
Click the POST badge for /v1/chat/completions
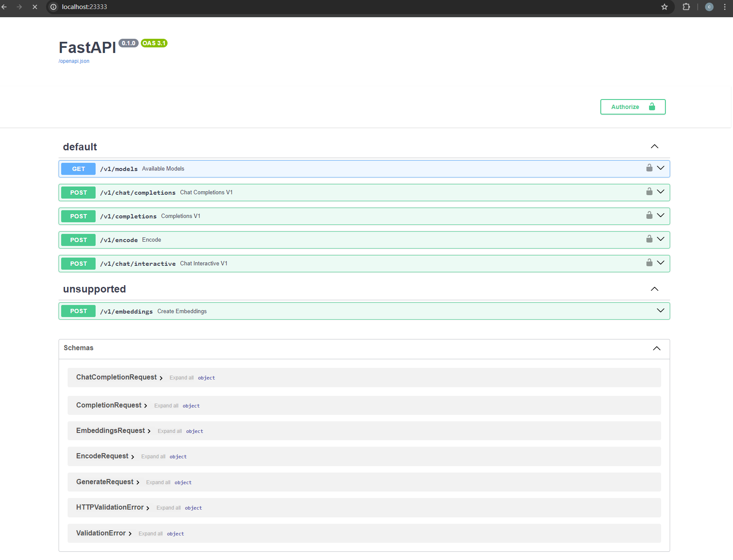tap(78, 193)
